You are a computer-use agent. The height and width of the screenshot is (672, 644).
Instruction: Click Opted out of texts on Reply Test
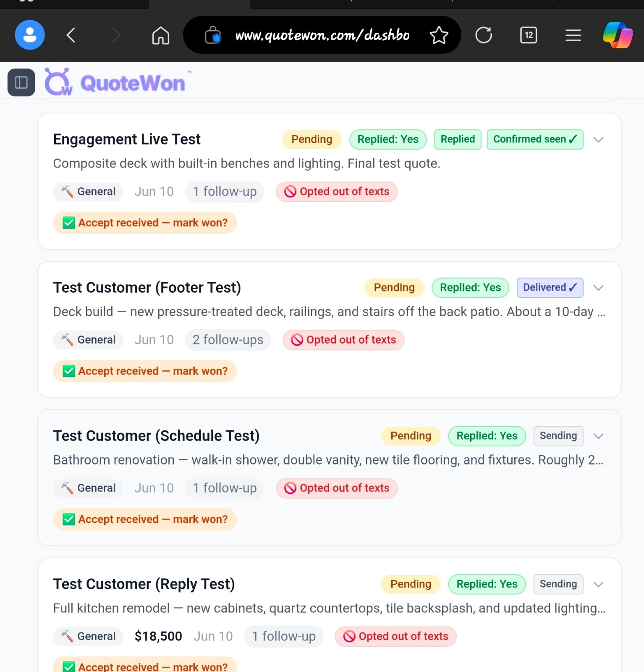pyautogui.click(x=395, y=636)
